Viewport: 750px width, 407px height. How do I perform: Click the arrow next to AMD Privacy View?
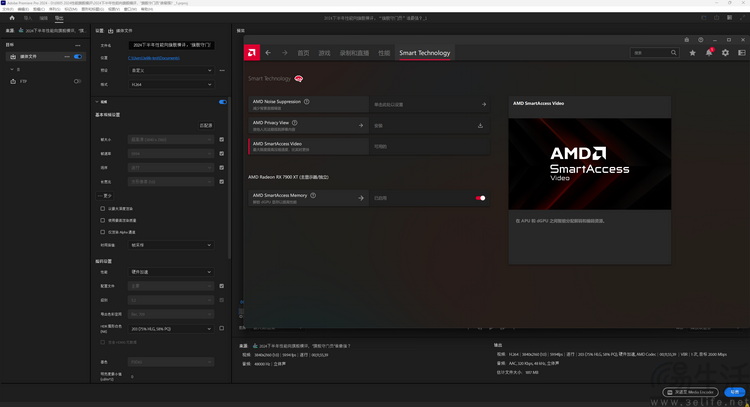click(x=361, y=125)
